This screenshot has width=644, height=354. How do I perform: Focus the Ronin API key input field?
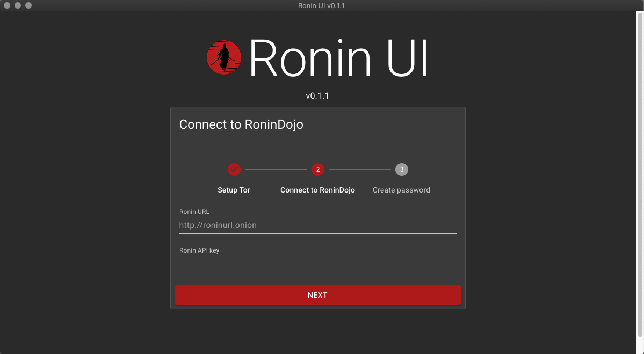click(x=318, y=264)
